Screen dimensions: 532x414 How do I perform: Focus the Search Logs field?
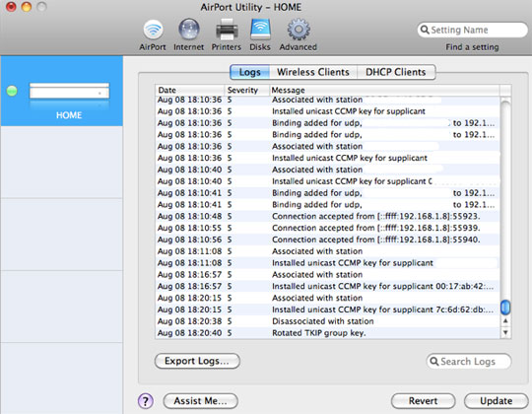469,361
